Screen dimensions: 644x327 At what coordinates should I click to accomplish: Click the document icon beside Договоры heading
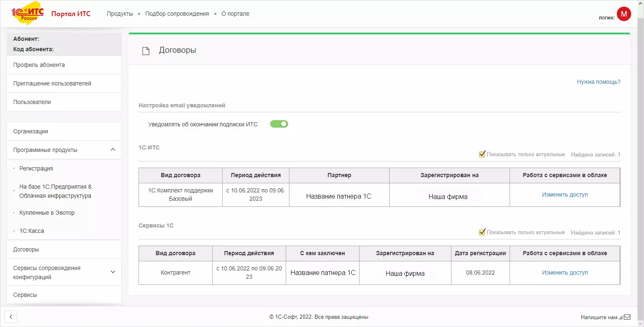(146, 51)
